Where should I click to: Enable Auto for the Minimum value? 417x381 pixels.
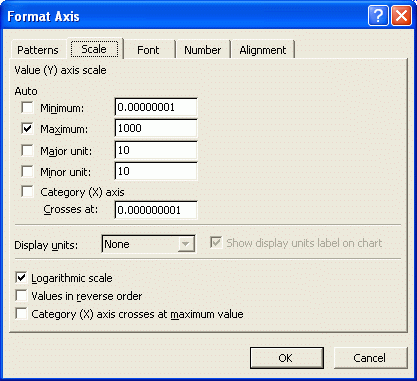tap(27, 107)
